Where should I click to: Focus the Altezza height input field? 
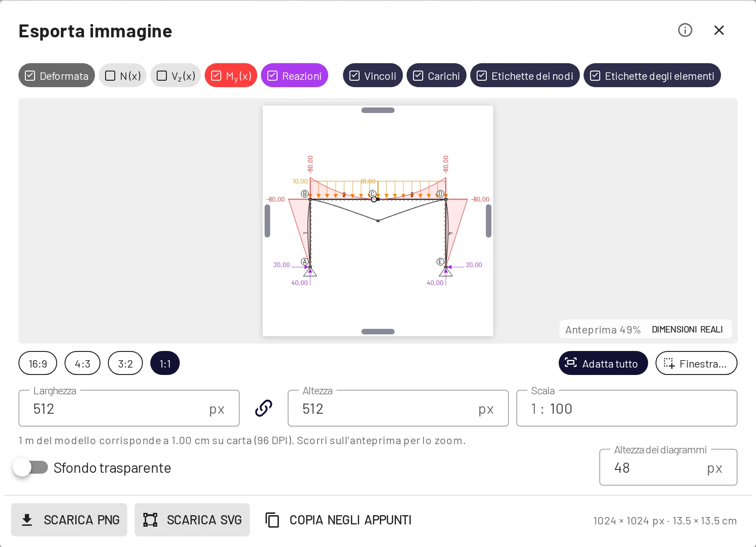pos(398,409)
